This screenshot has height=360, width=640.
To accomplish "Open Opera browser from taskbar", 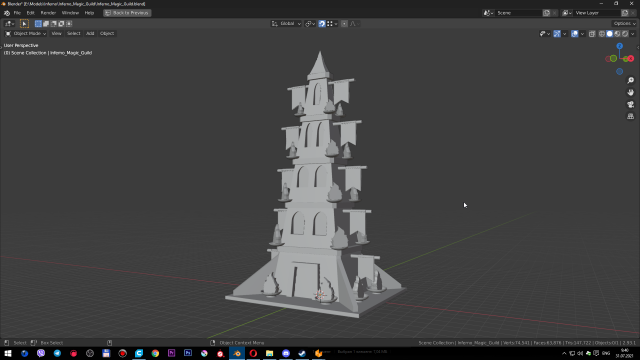I will click(253, 353).
